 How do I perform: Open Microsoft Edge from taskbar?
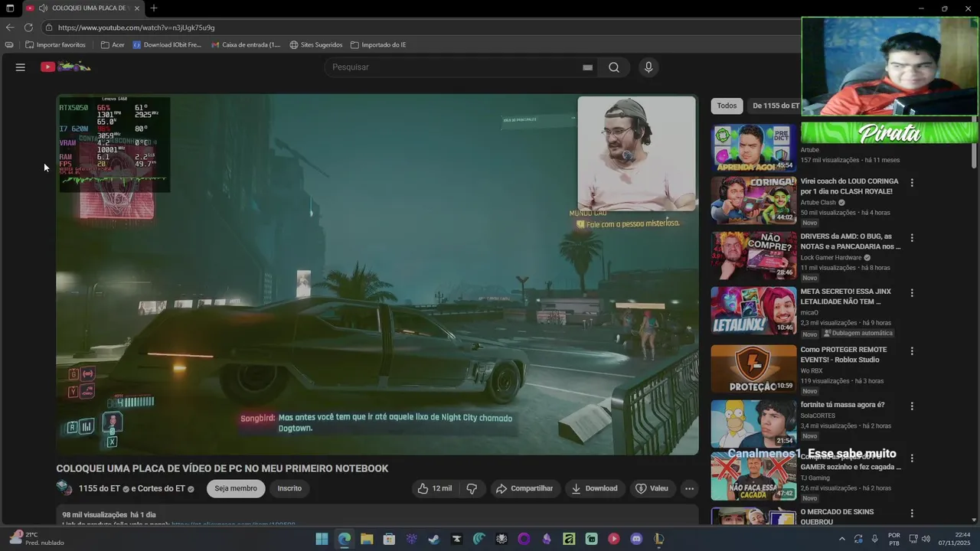pos(345,539)
